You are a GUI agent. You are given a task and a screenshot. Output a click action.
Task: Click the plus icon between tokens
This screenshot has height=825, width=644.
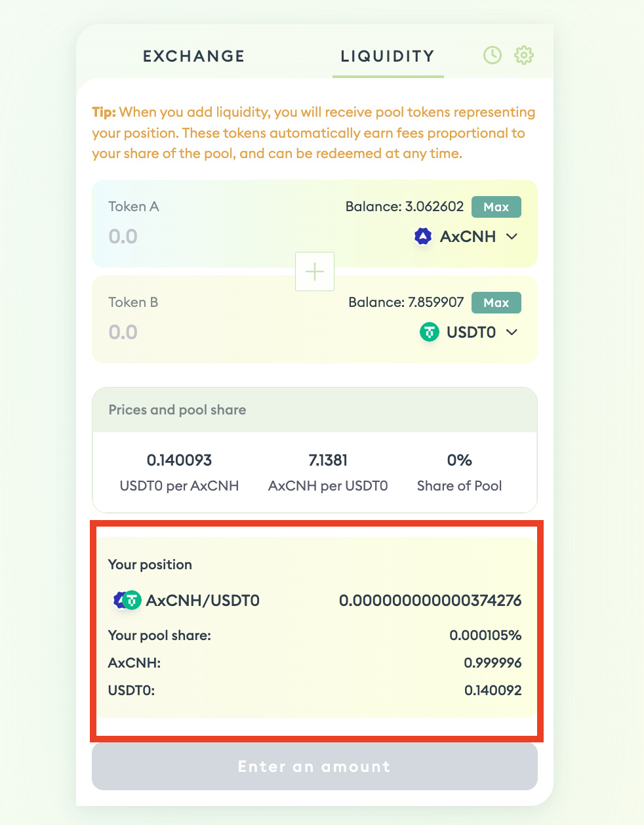315,272
